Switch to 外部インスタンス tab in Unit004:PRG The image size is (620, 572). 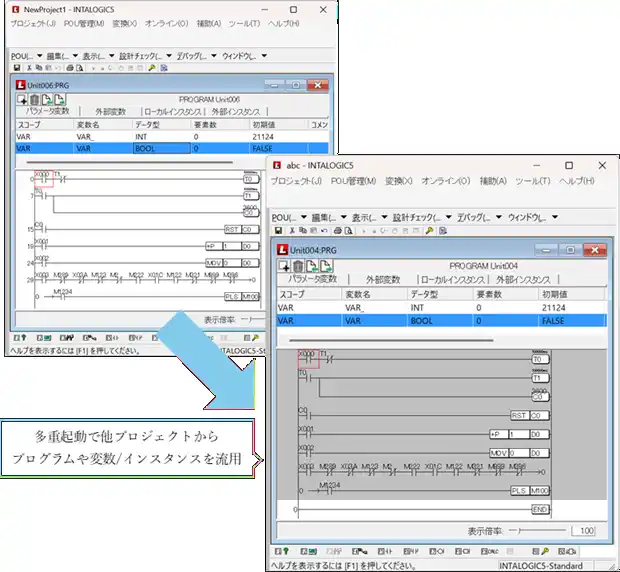523,279
